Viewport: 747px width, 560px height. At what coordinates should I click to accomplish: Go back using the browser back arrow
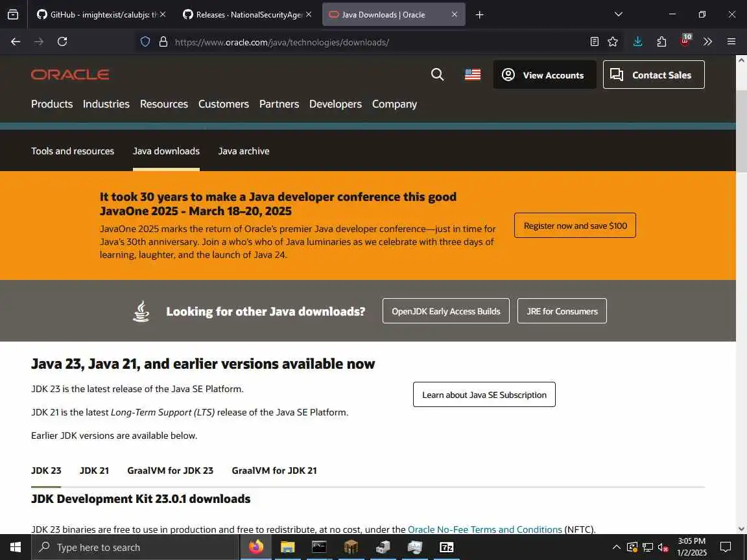pyautogui.click(x=16, y=42)
